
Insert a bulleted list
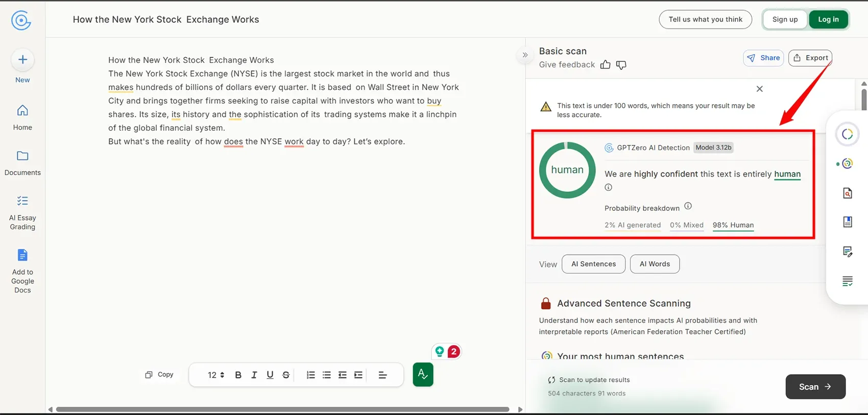coord(327,375)
